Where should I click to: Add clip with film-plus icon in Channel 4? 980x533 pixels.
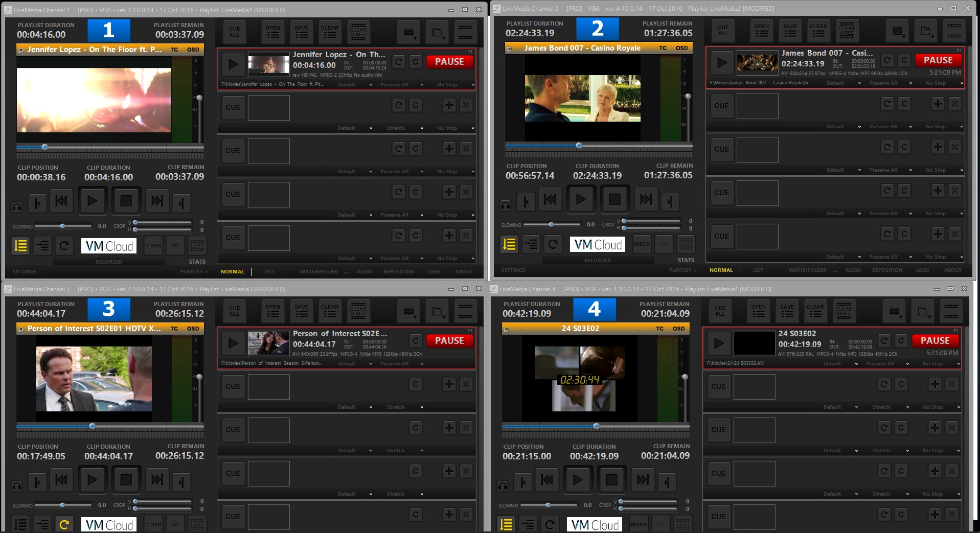point(895,311)
